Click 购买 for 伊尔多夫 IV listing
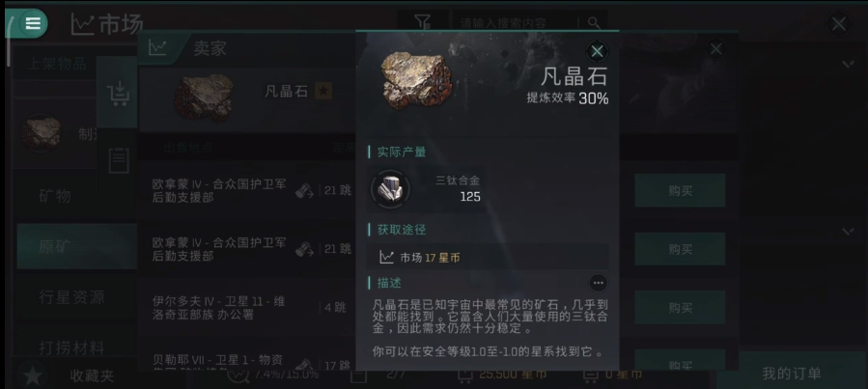Screen dimensions: 868x389 click(680, 307)
